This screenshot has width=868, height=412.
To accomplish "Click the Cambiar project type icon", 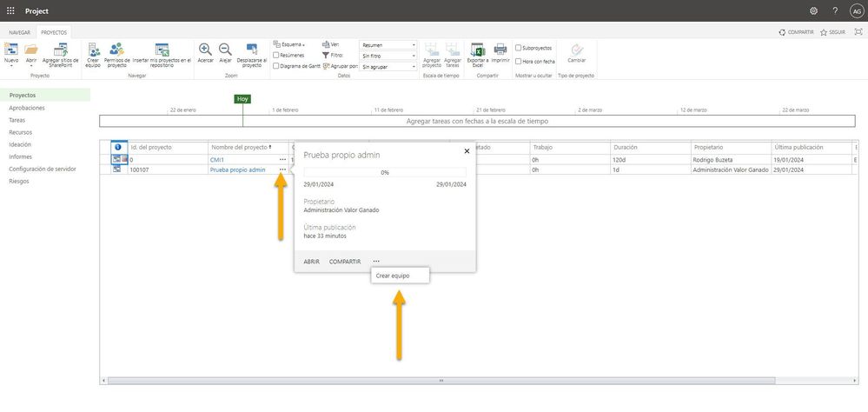I will [577, 50].
